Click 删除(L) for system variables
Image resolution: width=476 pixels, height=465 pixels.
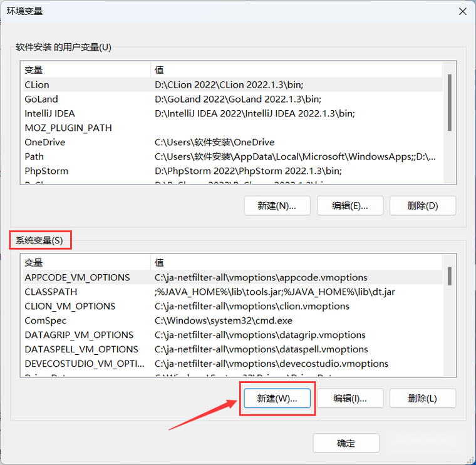click(423, 398)
